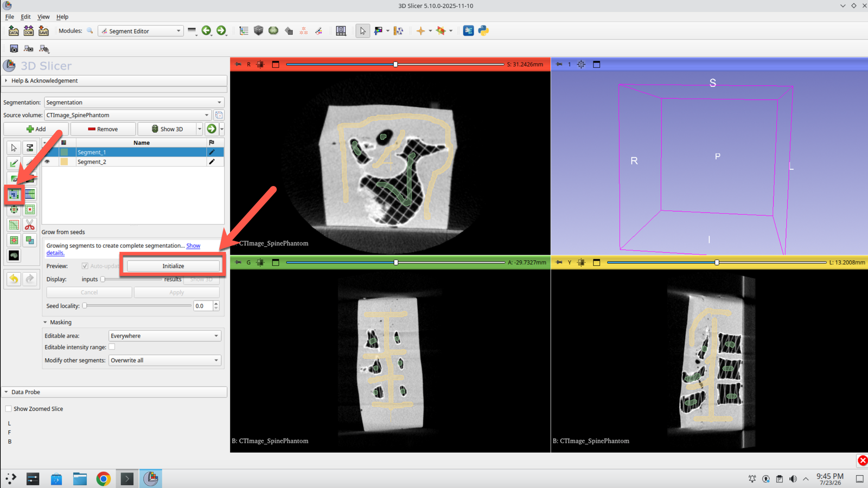Open the Transforms module icon
Screen dimensions: 868x488
click(289, 31)
